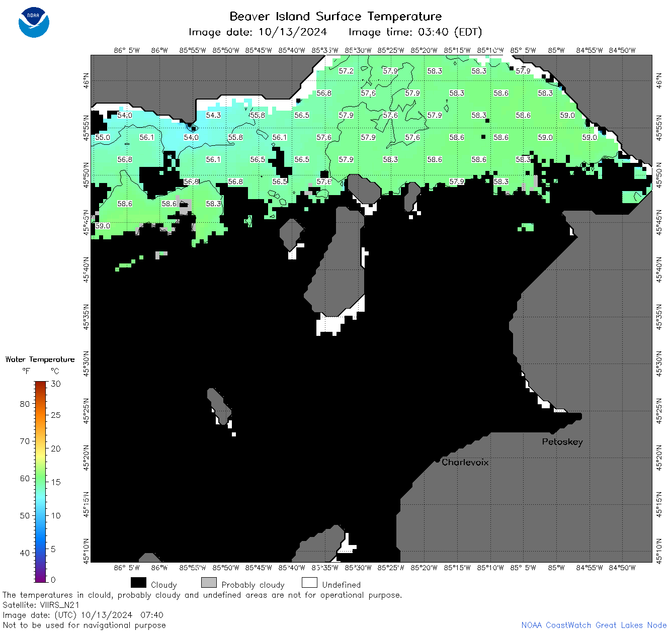The image size is (672, 633).
Task: Click the 86° 5'W label on the bottom axis
Action: coord(126,568)
